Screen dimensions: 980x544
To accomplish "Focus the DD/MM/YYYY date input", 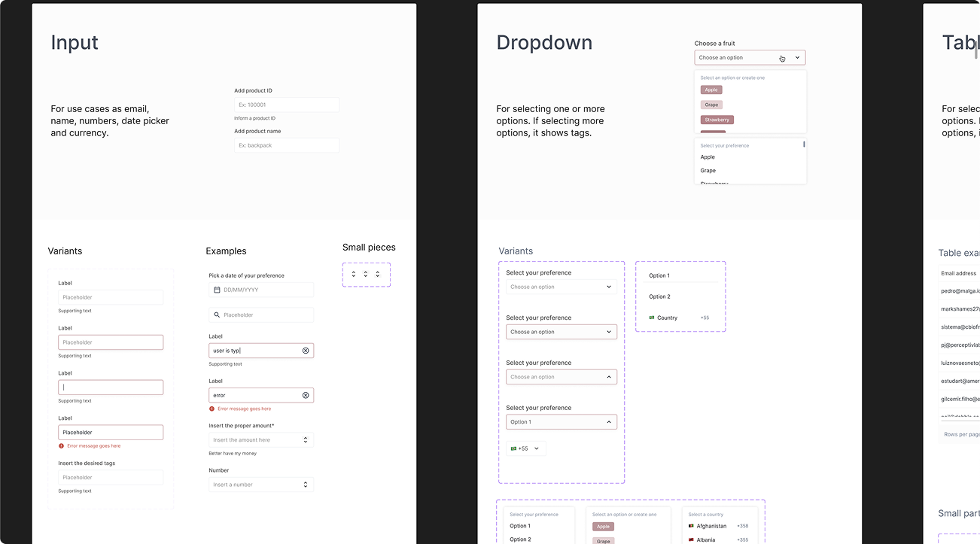I will pos(261,290).
